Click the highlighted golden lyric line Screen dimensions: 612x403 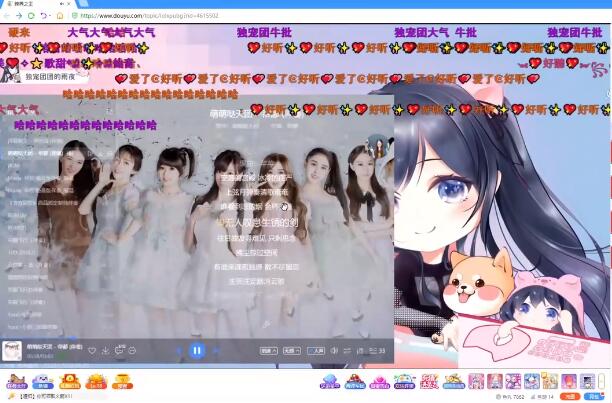pos(258,222)
